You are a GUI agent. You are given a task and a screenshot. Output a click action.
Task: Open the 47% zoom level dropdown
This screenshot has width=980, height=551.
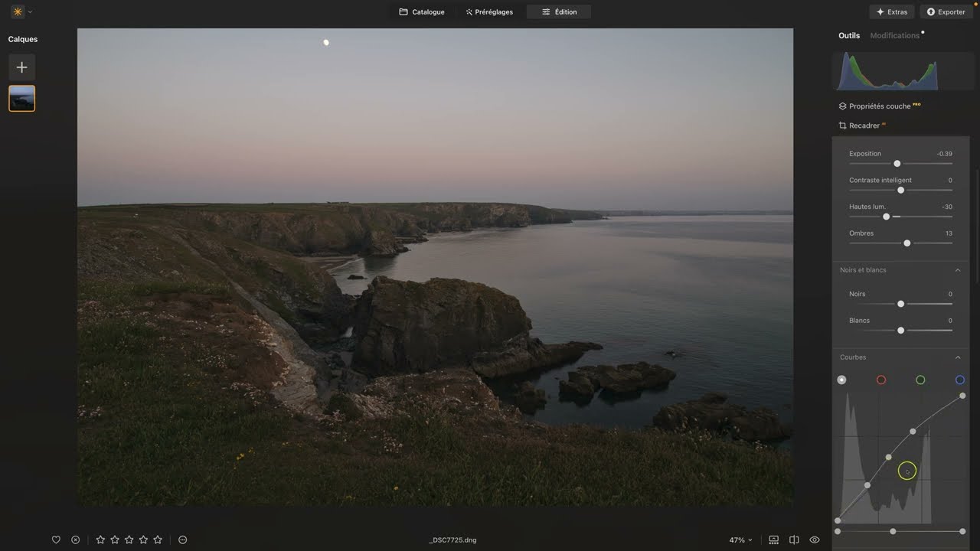[740, 540]
